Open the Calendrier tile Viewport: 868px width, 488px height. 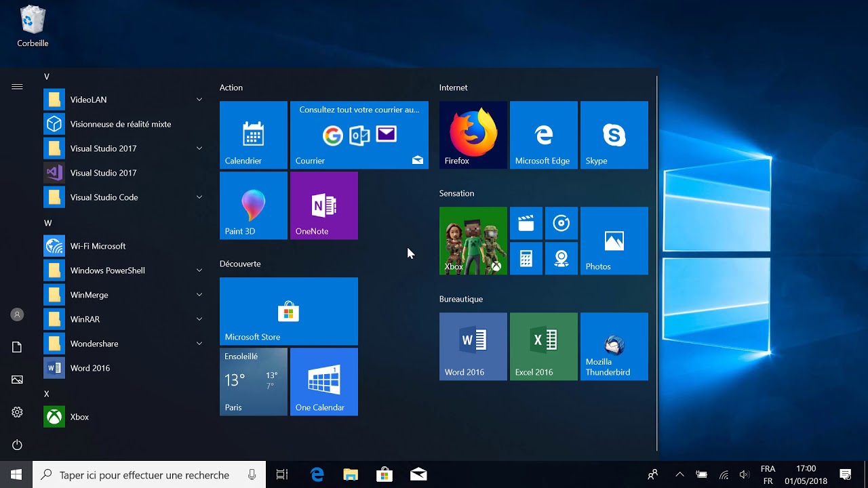point(254,135)
